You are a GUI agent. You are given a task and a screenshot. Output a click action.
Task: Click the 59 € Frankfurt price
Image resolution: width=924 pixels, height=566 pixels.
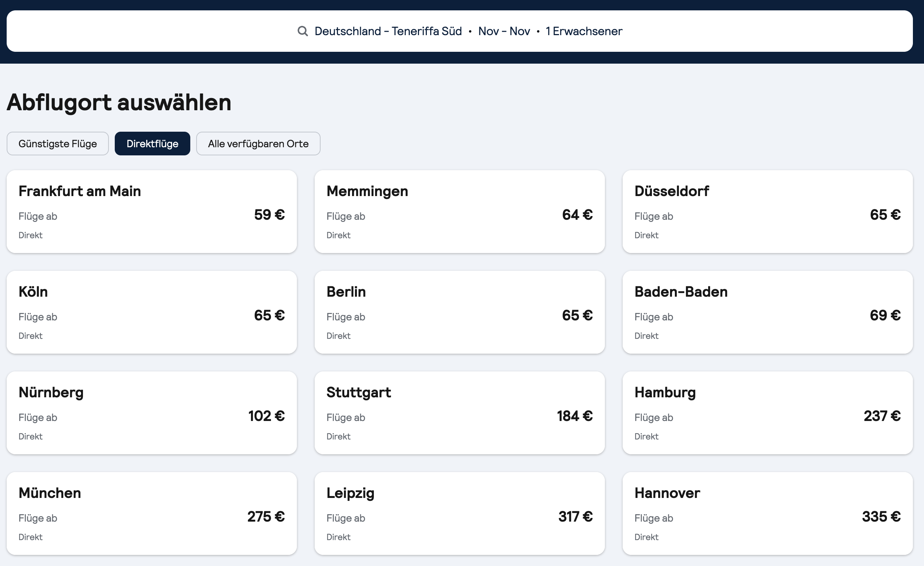tap(269, 215)
